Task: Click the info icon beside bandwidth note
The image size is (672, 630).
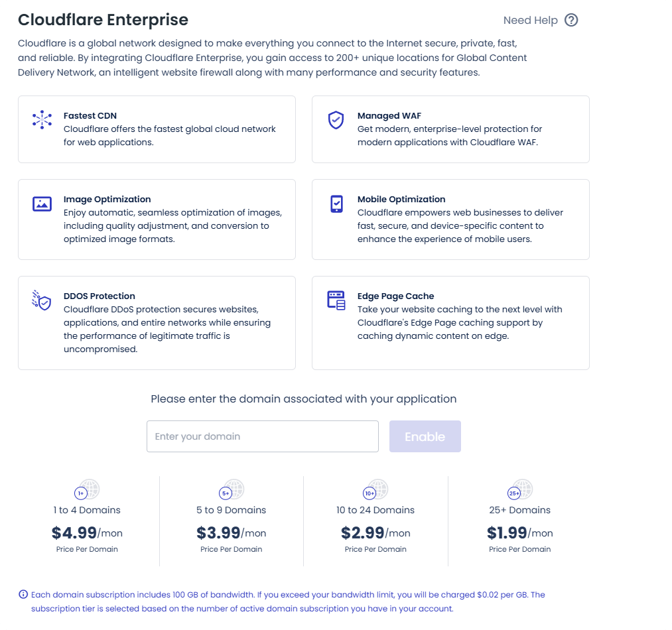Action: 23,594
